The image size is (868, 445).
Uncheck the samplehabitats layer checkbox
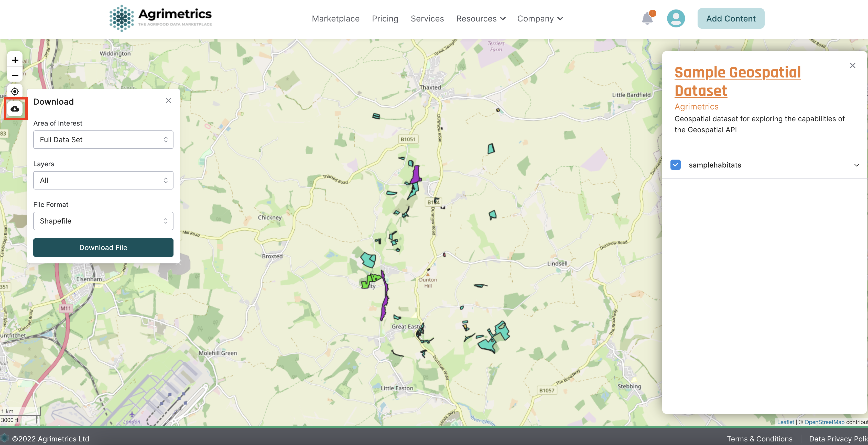[x=675, y=165]
